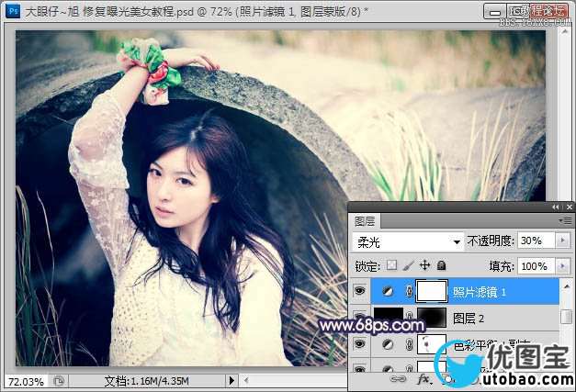Minimize the Photoshop document window
The width and height of the screenshot is (576, 392).
pyautogui.click(x=495, y=12)
